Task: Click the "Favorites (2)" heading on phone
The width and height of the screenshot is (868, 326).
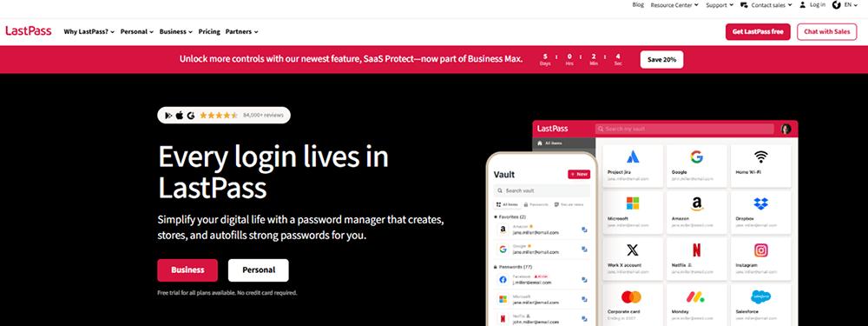Action: (510, 216)
